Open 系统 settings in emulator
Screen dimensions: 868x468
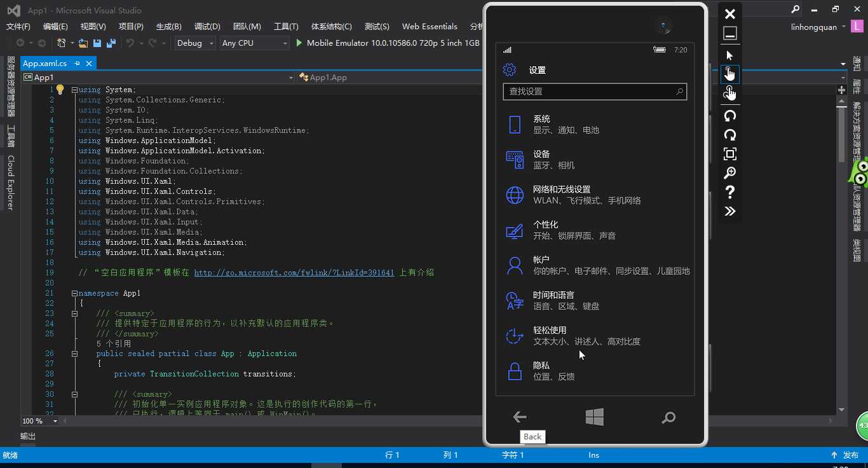[595, 125]
